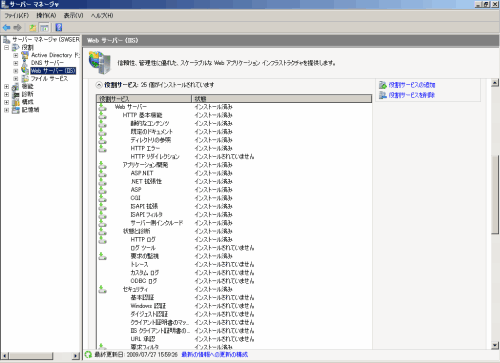
Task: Click the Active Directory node icon
Action: click(25, 55)
